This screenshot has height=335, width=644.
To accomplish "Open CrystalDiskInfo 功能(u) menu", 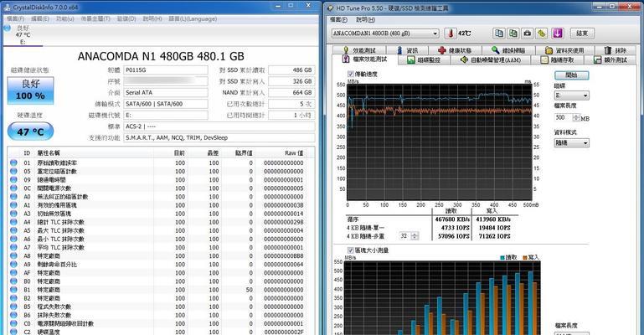I will pyautogui.click(x=64, y=19).
